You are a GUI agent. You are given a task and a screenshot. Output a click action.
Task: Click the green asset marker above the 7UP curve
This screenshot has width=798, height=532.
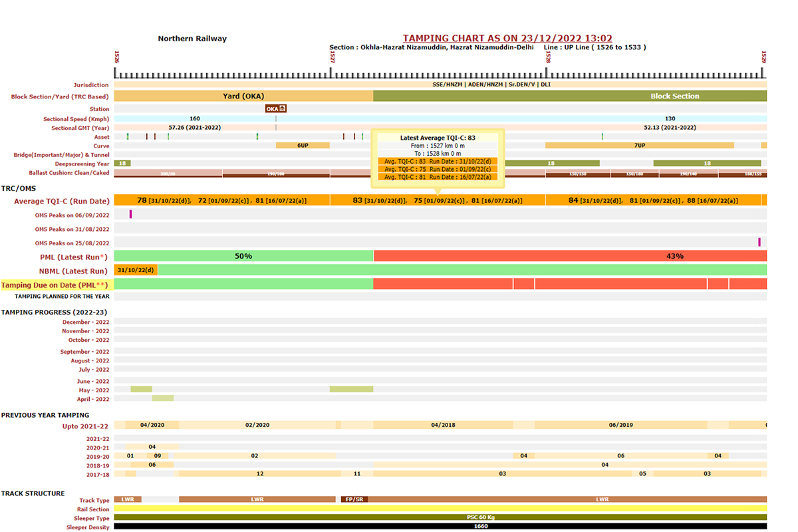click(x=602, y=136)
